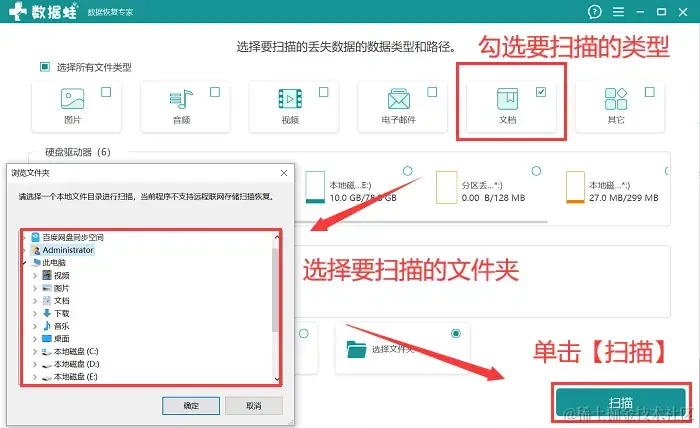This screenshot has height=428, width=700.
Task: Expand the 文档 folder in tree
Action: 35,301
